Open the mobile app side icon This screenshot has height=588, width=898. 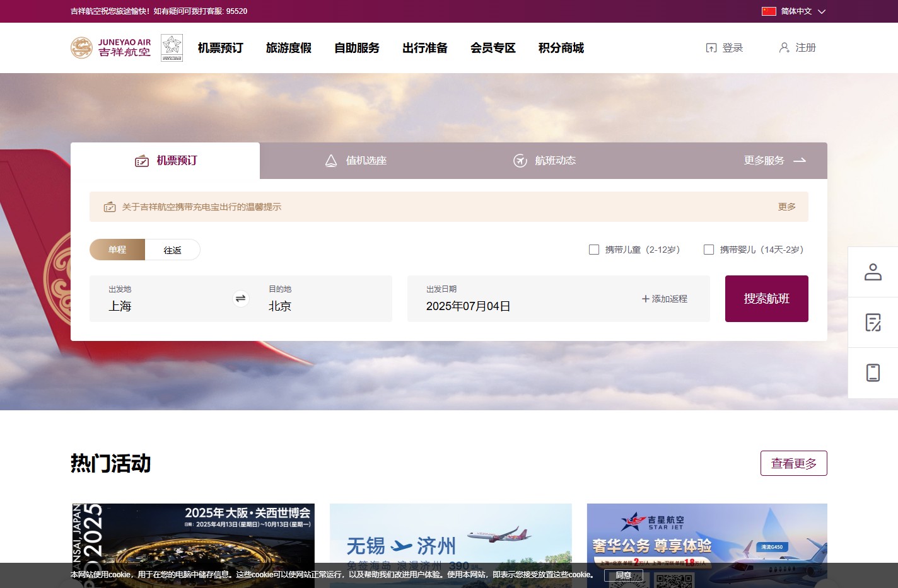[x=873, y=373]
